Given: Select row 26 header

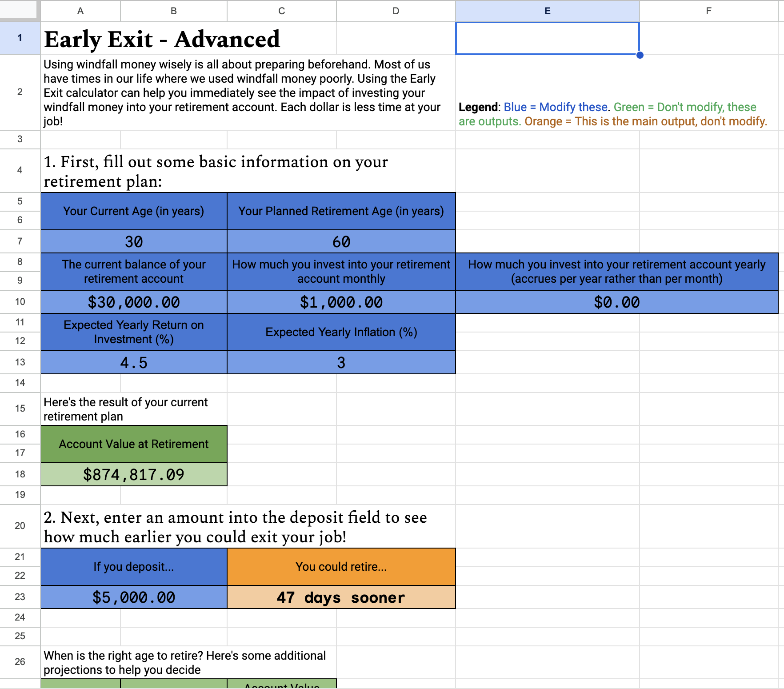Looking at the screenshot, I should point(20,662).
